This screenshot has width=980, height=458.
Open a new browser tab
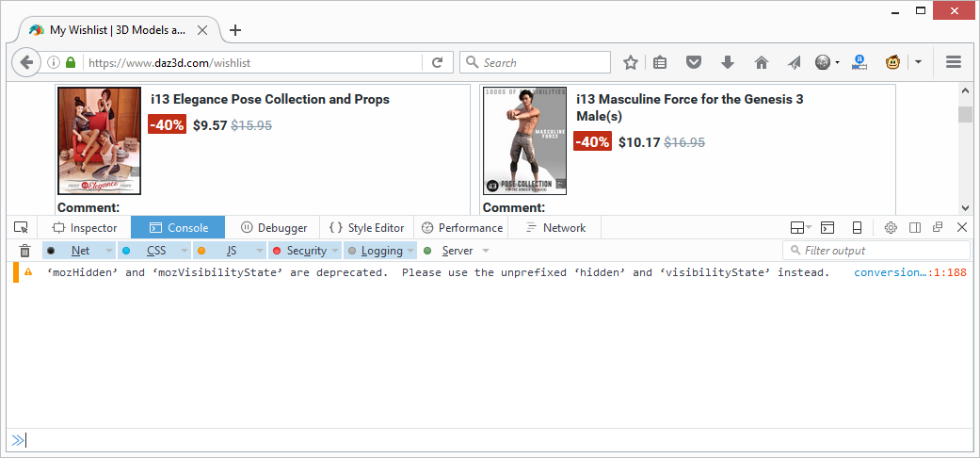tap(235, 30)
